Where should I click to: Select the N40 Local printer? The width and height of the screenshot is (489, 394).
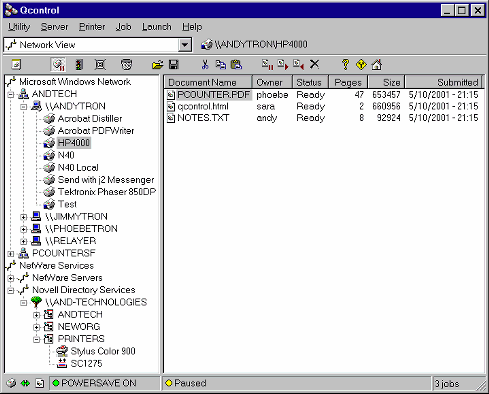(78, 167)
